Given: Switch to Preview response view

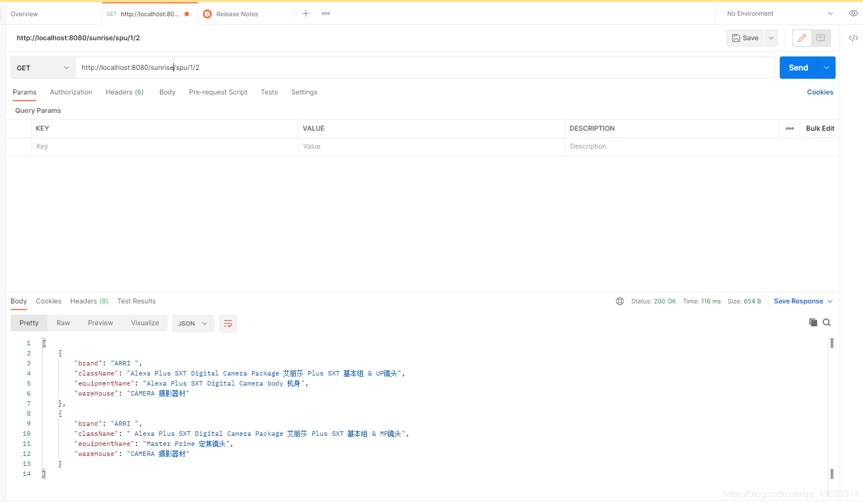Looking at the screenshot, I should pos(101,323).
